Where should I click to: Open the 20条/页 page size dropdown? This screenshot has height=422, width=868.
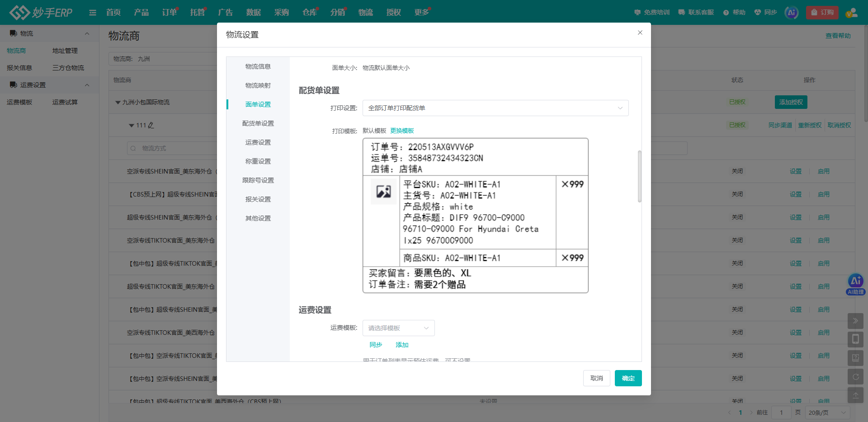(x=827, y=413)
